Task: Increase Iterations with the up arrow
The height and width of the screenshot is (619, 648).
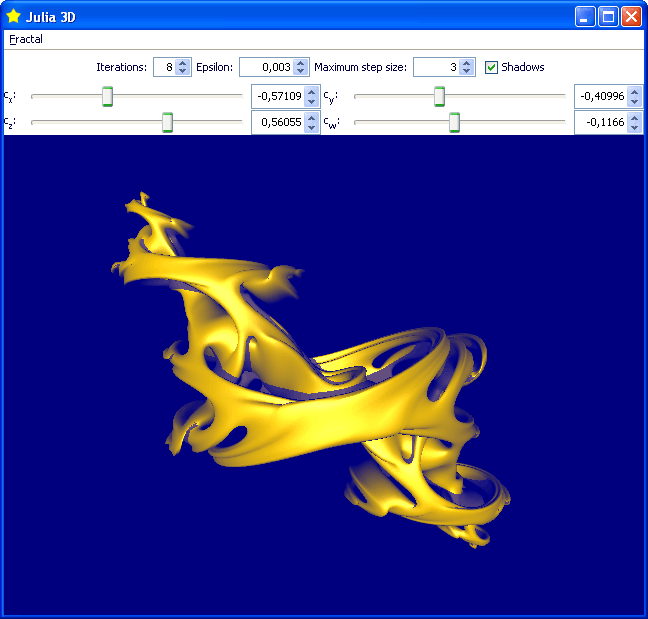Action: pos(183,63)
